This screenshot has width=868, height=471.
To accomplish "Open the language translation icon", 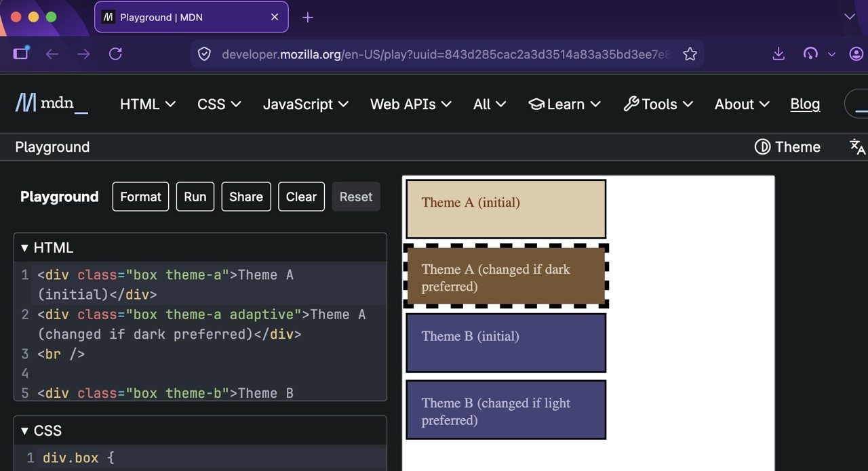I will (x=857, y=146).
